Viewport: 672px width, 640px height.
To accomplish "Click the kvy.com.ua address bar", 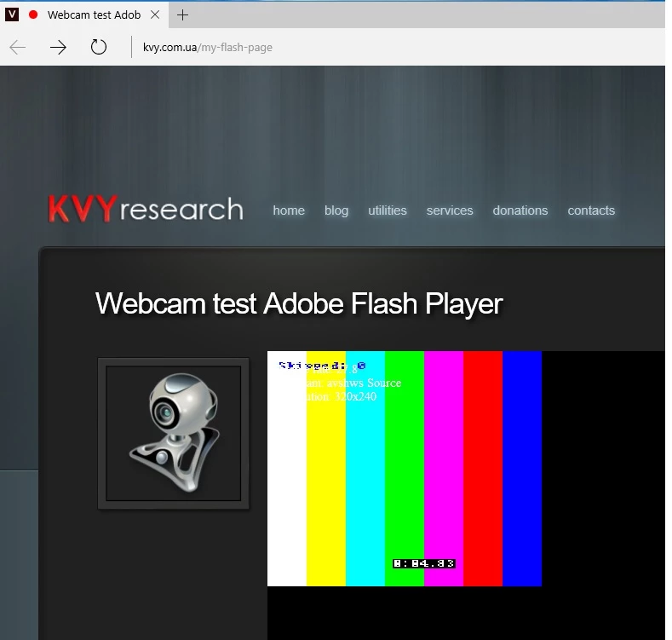I will (x=208, y=47).
